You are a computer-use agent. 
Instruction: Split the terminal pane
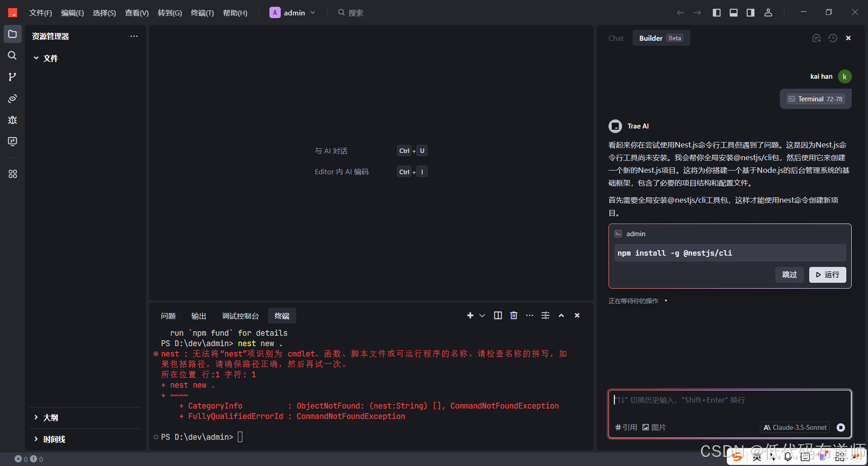coord(498,315)
